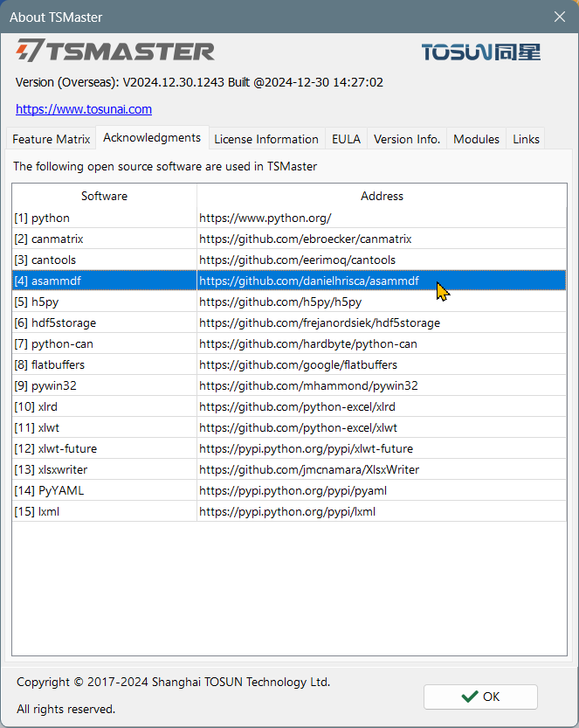Open the Feature Matrix tab
Viewport: 579px width, 728px height.
pyautogui.click(x=51, y=139)
